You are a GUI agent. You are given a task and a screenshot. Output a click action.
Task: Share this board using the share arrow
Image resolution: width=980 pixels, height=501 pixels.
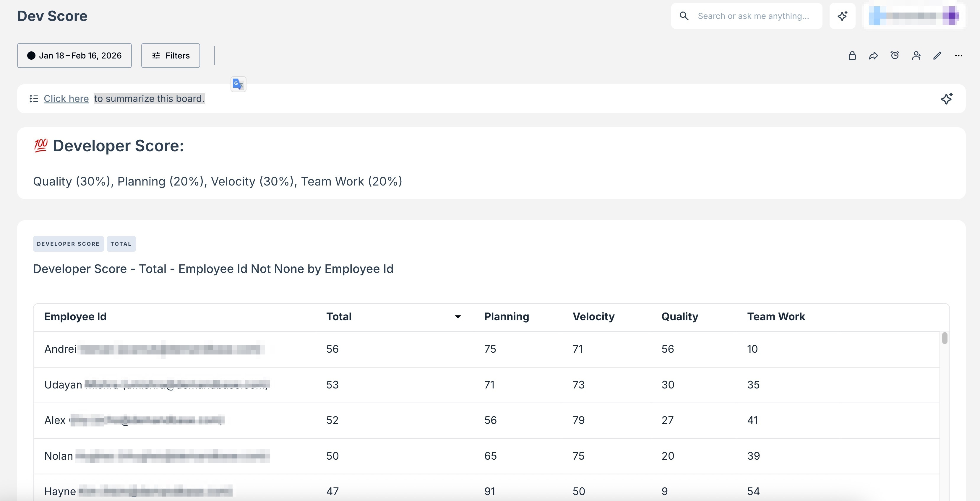[874, 56]
